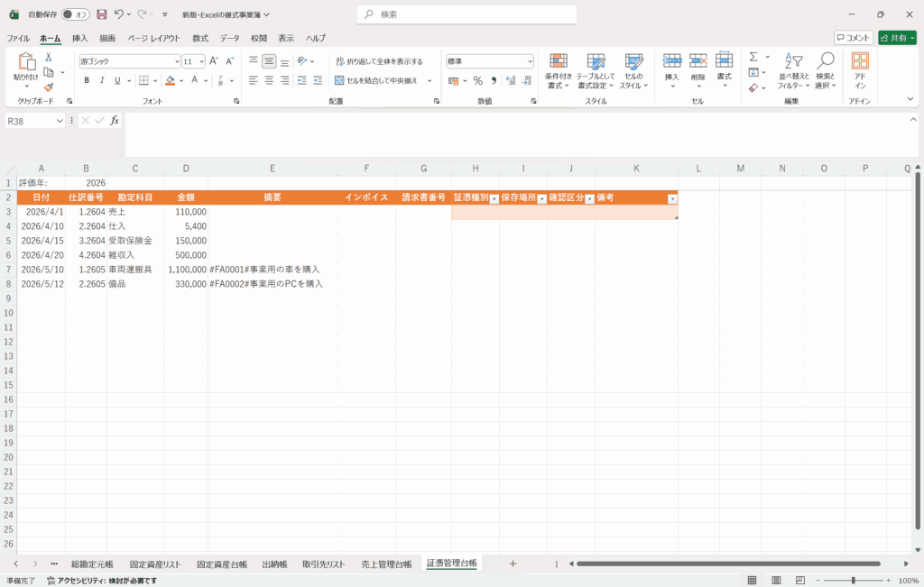Switch to the 固定資産台帳 sheet tab
Screen dimensions: 924x587
tap(221, 564)
